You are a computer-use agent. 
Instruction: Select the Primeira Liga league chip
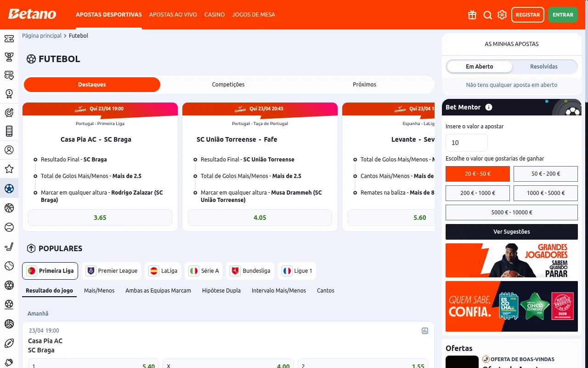(50, 271)
